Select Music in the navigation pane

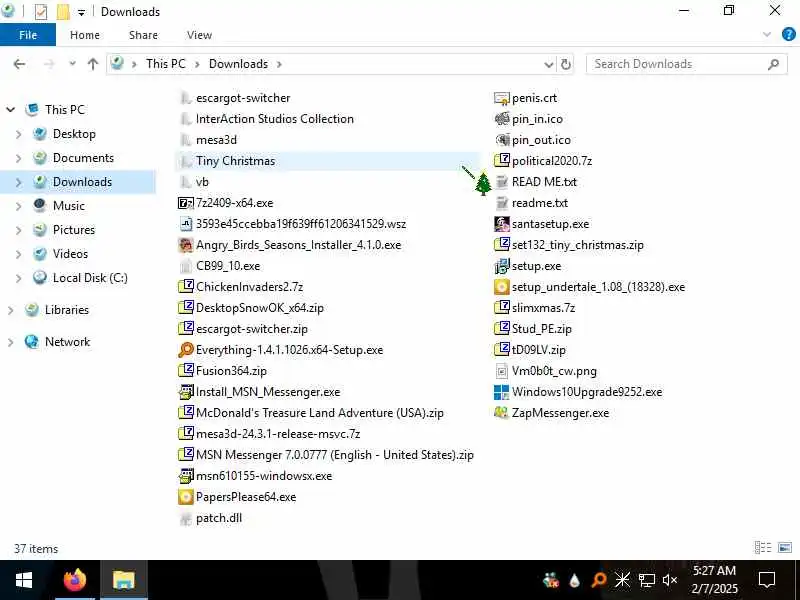click(x=69, y=206)
